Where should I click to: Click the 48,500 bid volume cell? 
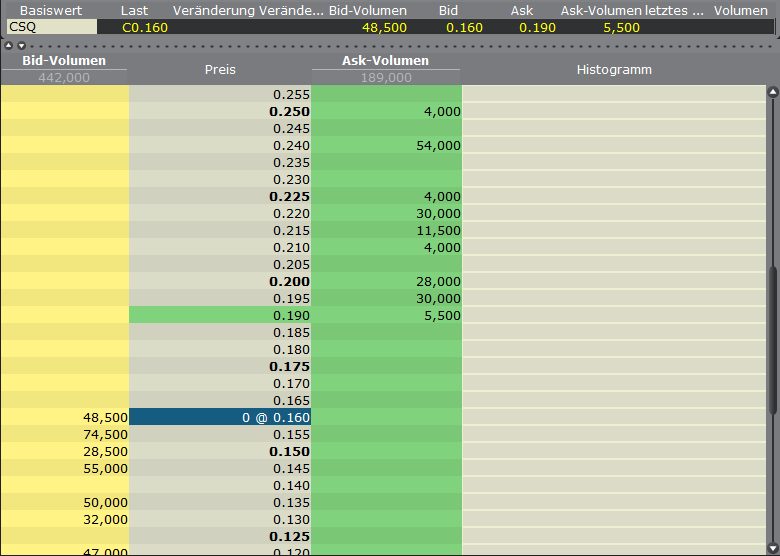65,417
